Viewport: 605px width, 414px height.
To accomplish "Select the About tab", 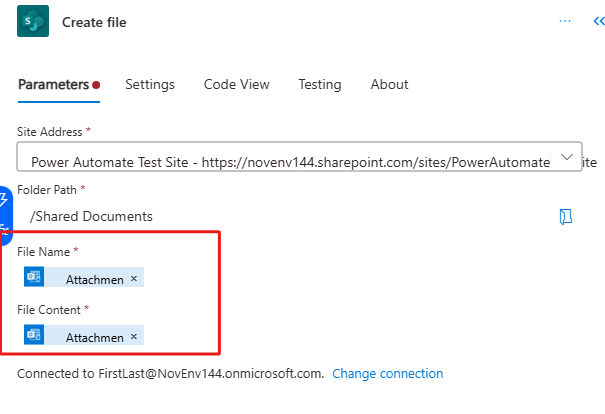I will pyautogui.click(x=389, y=84).
